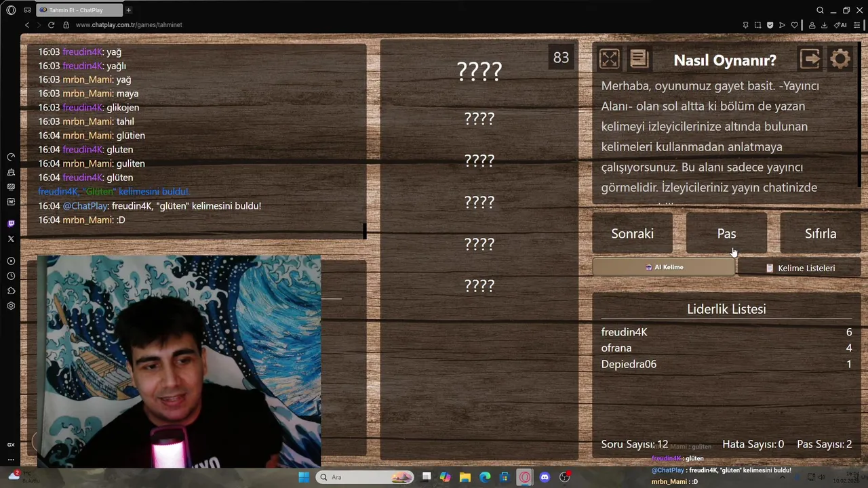
Task: Open browser downloads icon
Action: (824, 25)
